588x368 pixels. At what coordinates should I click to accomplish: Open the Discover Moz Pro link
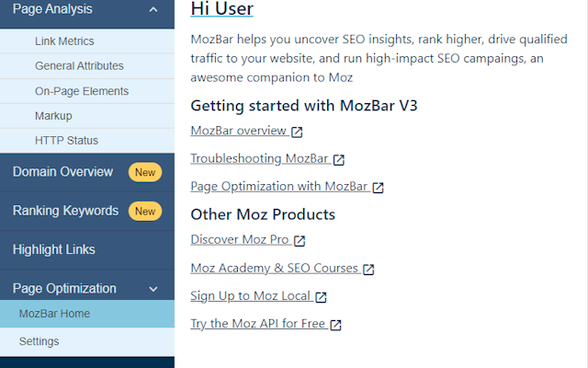pyautogui.click(x=240, y=239)
